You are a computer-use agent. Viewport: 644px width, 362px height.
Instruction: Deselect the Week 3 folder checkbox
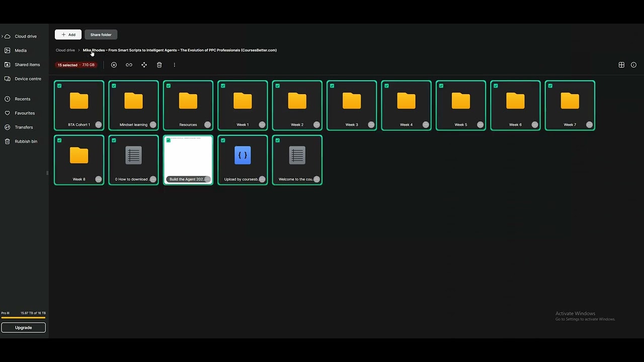[x=332, y=86]
